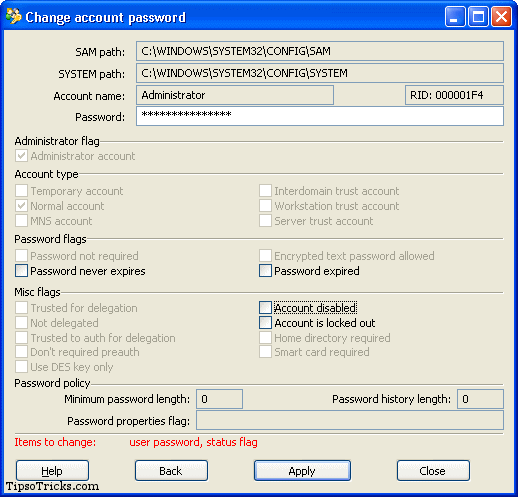Click the Server trust account checkbox
This screenshot has width=518, height=497.
point(265,221)
